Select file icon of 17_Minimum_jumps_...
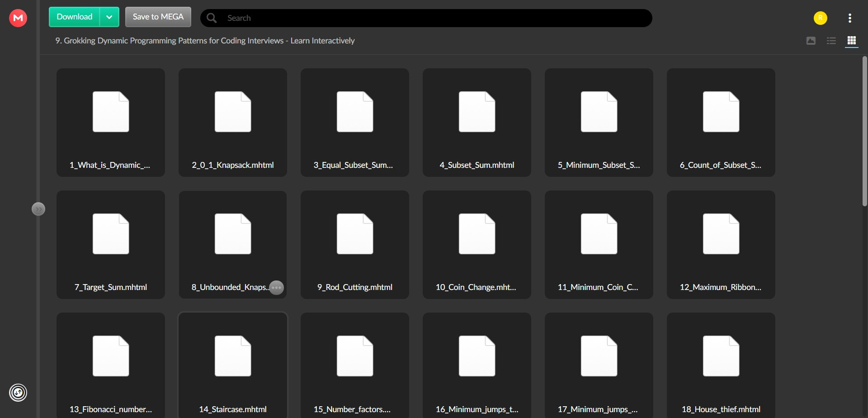868x418 pixels. 599,356
